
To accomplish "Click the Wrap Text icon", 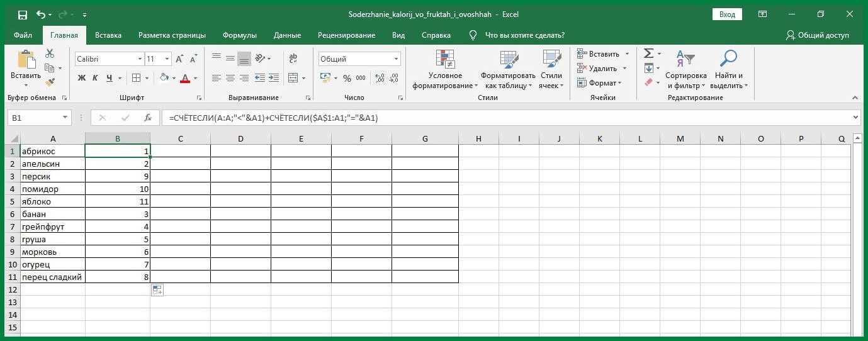I will coord(293,59).
